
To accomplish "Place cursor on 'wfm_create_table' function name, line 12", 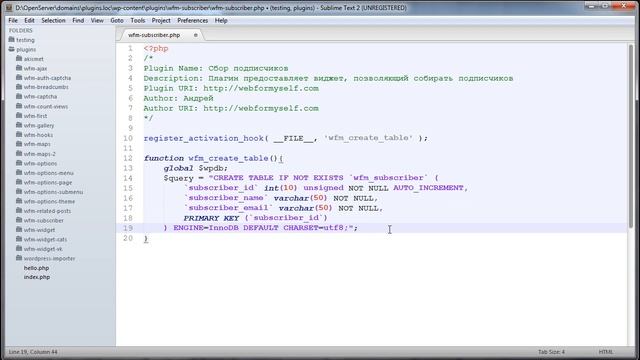I will click(228, 158).
